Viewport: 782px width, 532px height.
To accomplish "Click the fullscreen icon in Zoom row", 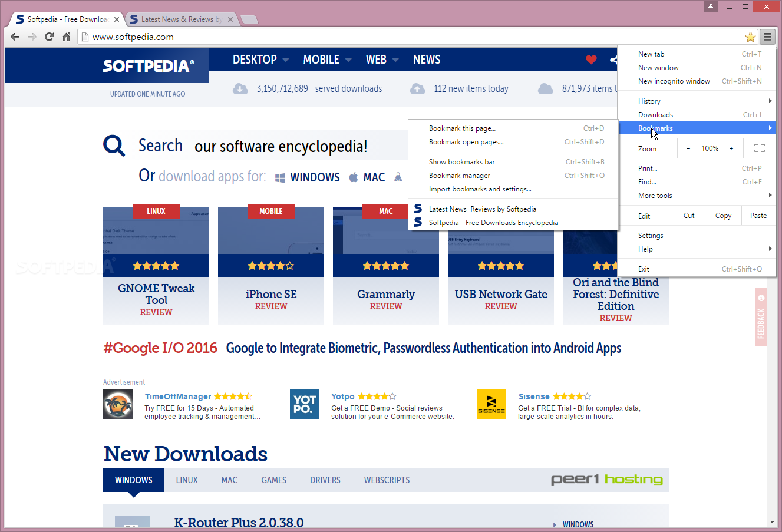I will coord(760,148).
